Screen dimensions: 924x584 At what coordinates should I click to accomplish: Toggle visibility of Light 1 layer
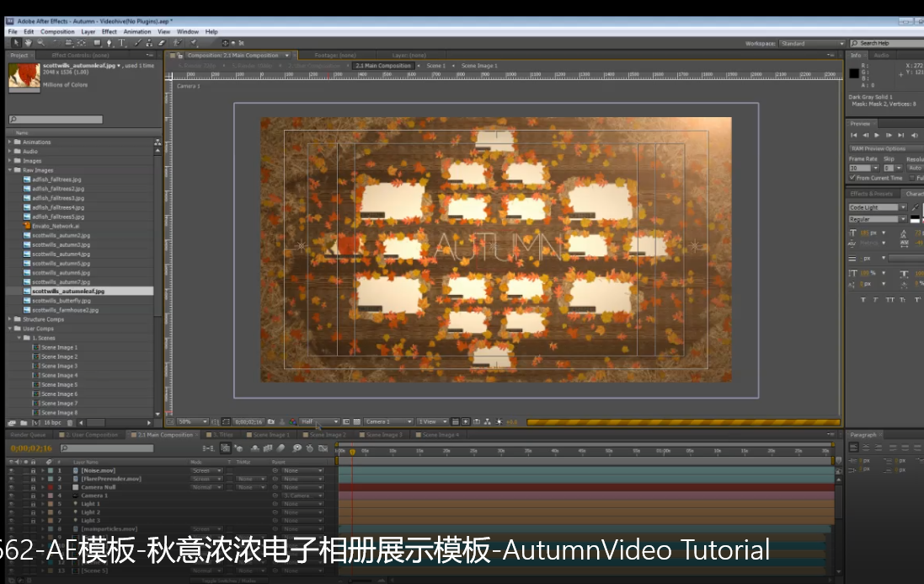(x=11, y=504)
